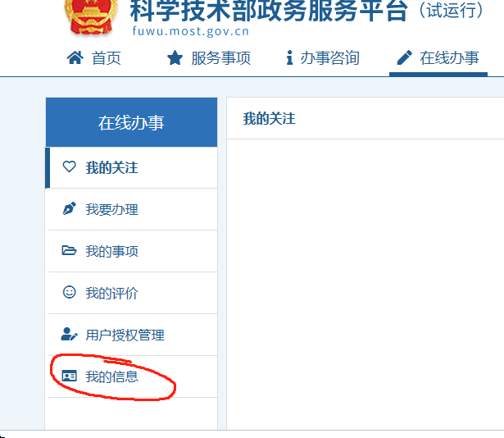Screen dimensions: 504x438
Task: Click the open folder icon for 我的事项
Action: [69, 250]
